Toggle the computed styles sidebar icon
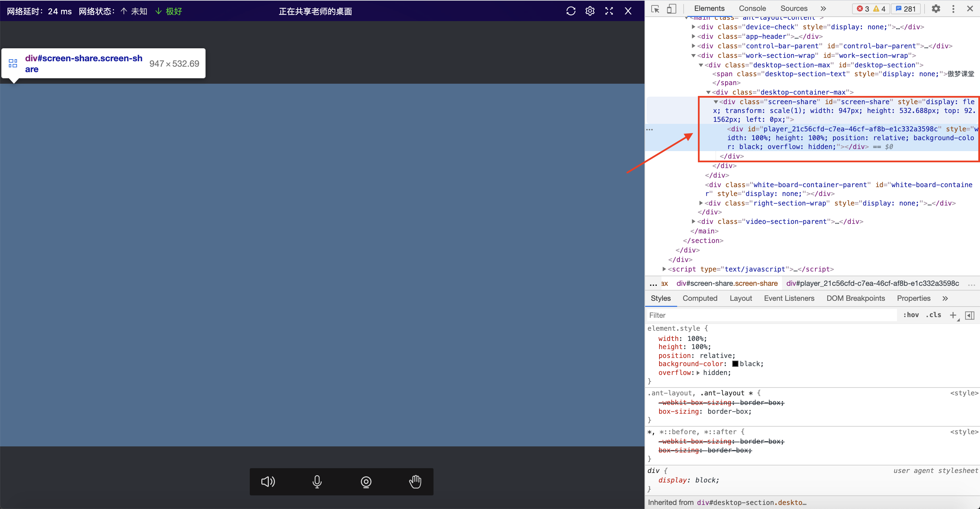 pos(970,315)
